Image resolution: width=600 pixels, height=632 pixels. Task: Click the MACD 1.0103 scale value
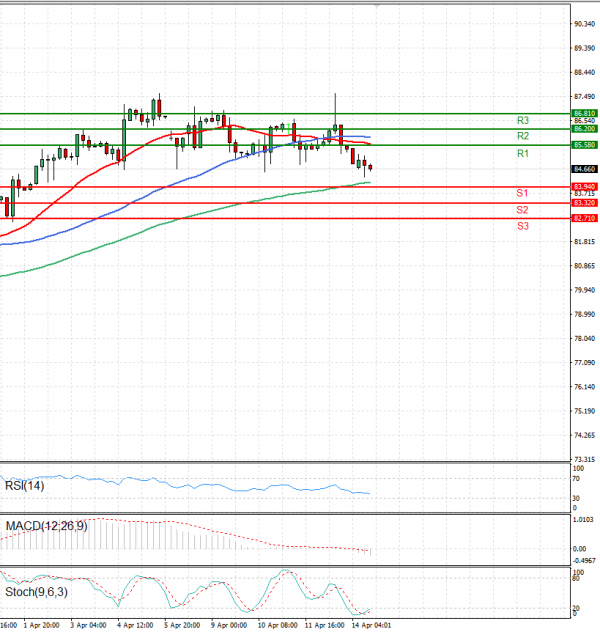[583, 520]
